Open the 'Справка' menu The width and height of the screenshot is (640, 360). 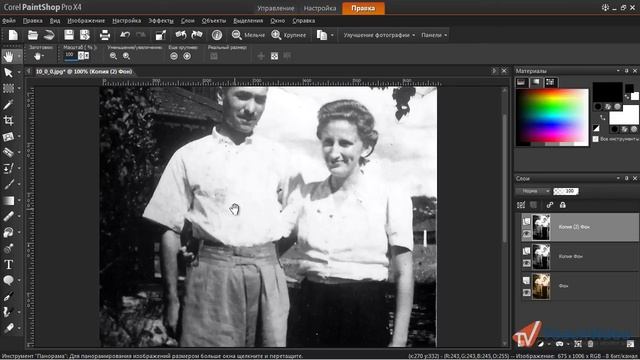click(303, 20)
